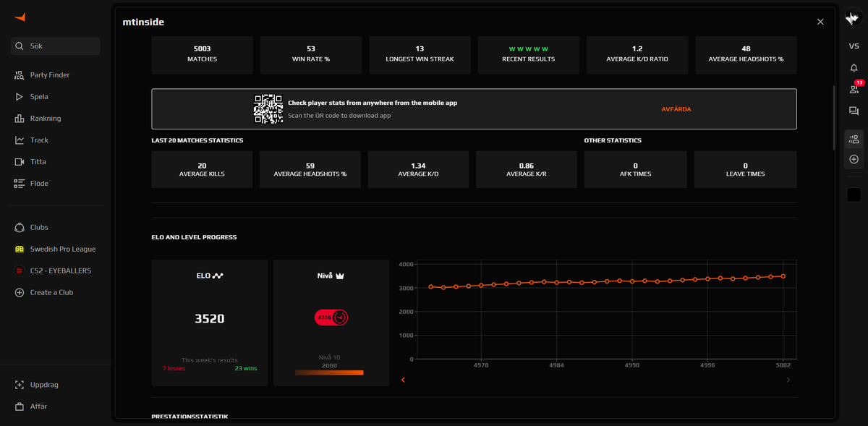Click the 5003 MATCHES stat card
Viewport: 868px width, 426px height.
click(202, 54)
